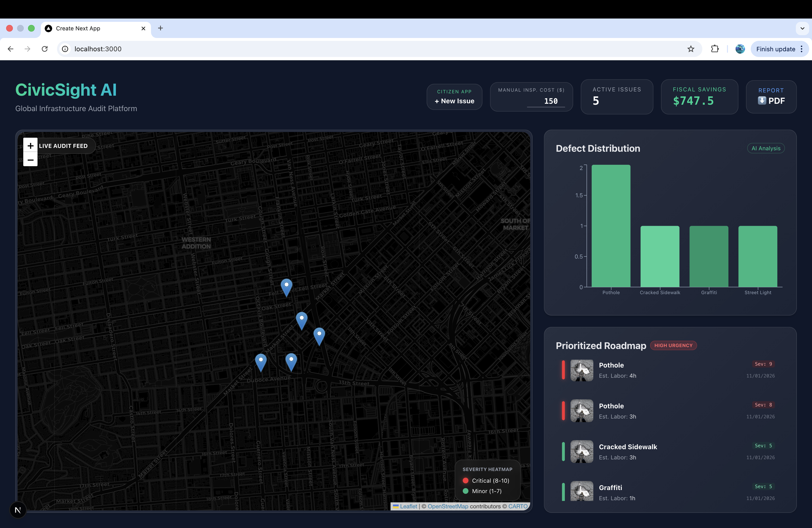Open Chrome three-dot menu beside Finish update
812x528 pixels.
click(x=801, y=49)
